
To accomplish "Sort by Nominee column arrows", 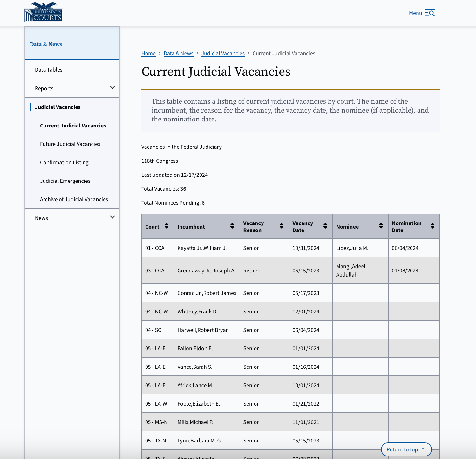I will [381, 226].
